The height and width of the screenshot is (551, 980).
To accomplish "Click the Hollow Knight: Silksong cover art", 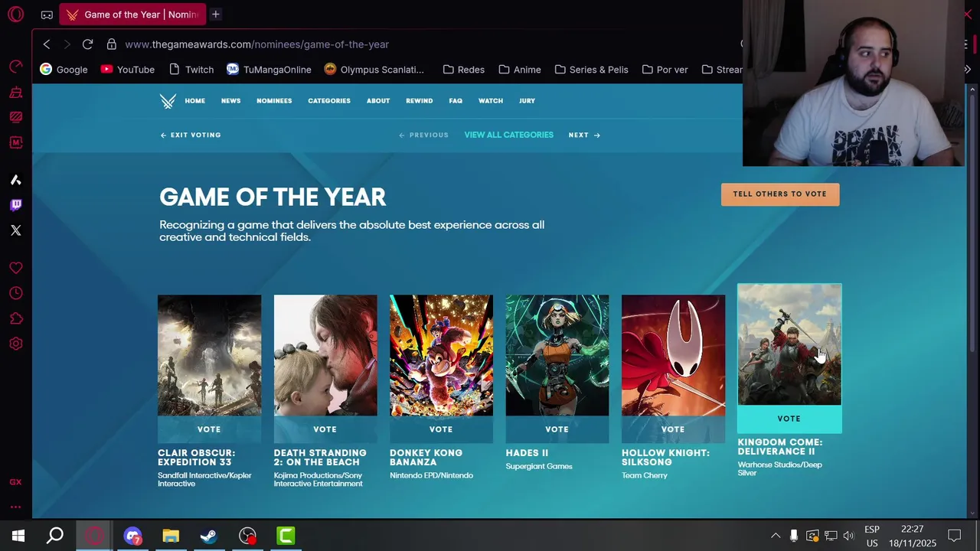I will coord(673,356).
